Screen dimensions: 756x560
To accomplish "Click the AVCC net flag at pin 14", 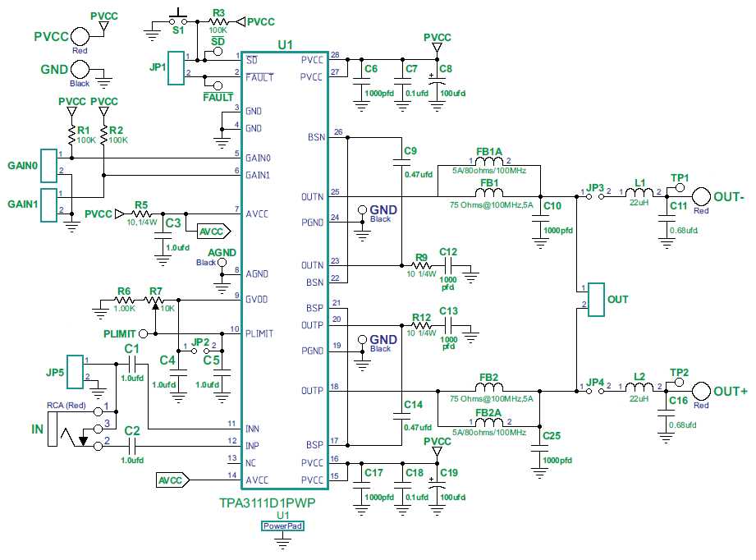I will 173,480.
